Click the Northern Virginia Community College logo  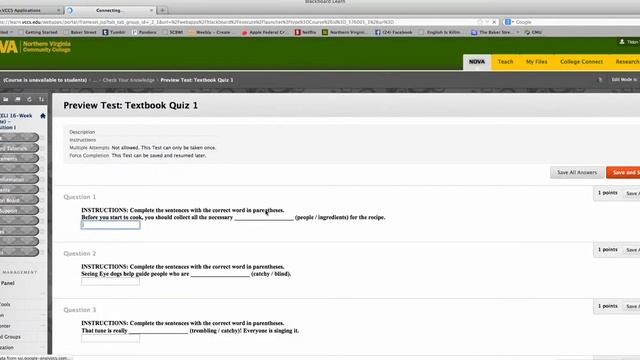(36, 47)
